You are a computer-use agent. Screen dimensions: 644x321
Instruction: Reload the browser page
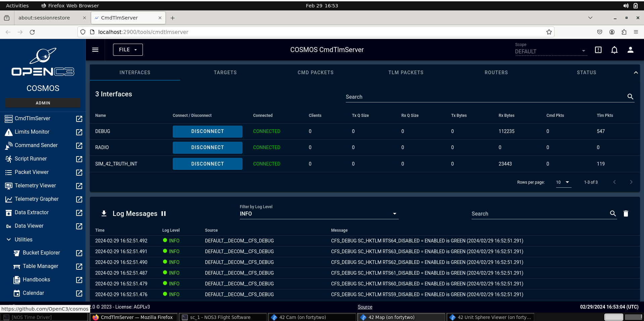tap(32, 32)
